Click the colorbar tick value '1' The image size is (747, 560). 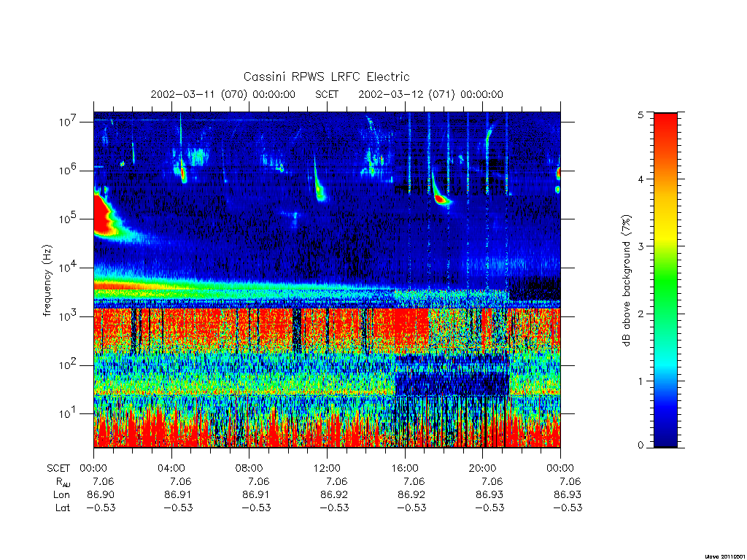click(x=640, y=381)
